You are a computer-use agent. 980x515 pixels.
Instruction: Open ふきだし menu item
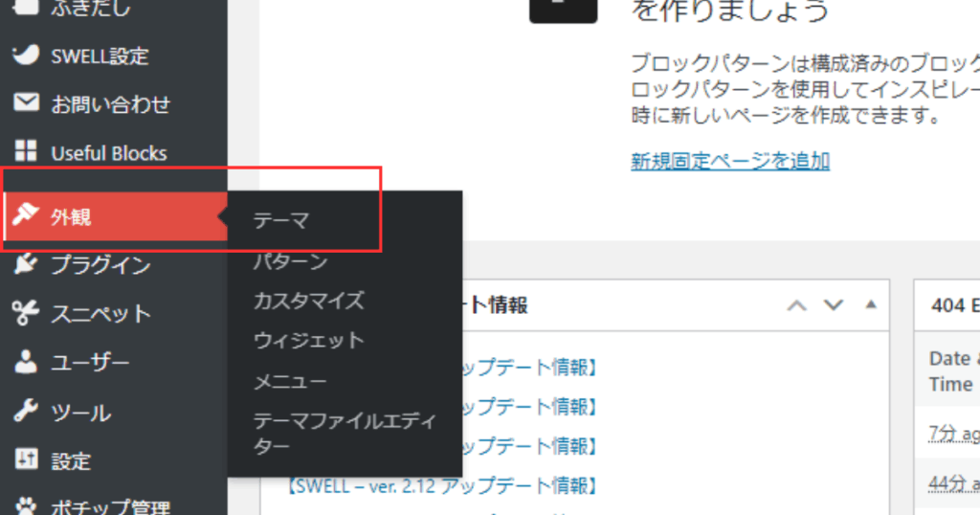114,11
